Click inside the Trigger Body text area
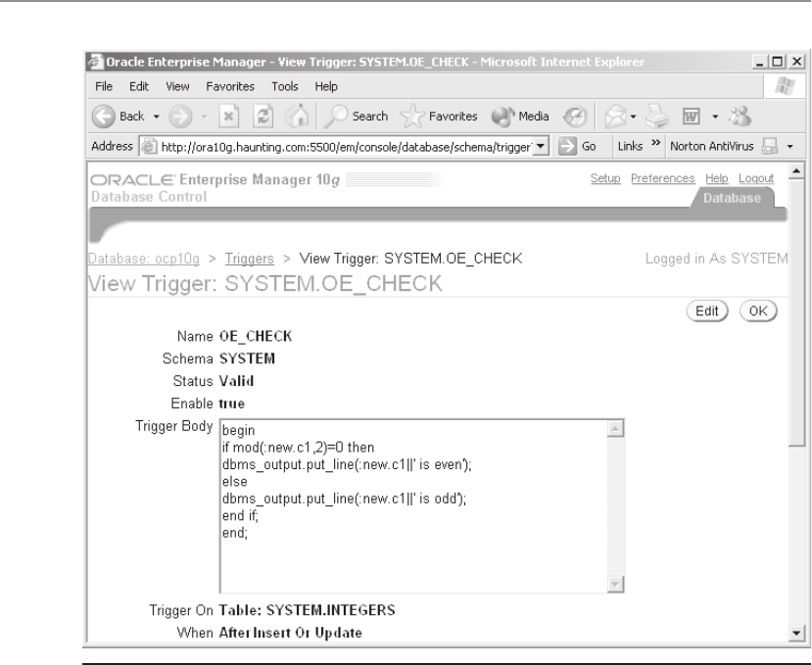Viewport: 812px width, 665px height. coord(413,506)
